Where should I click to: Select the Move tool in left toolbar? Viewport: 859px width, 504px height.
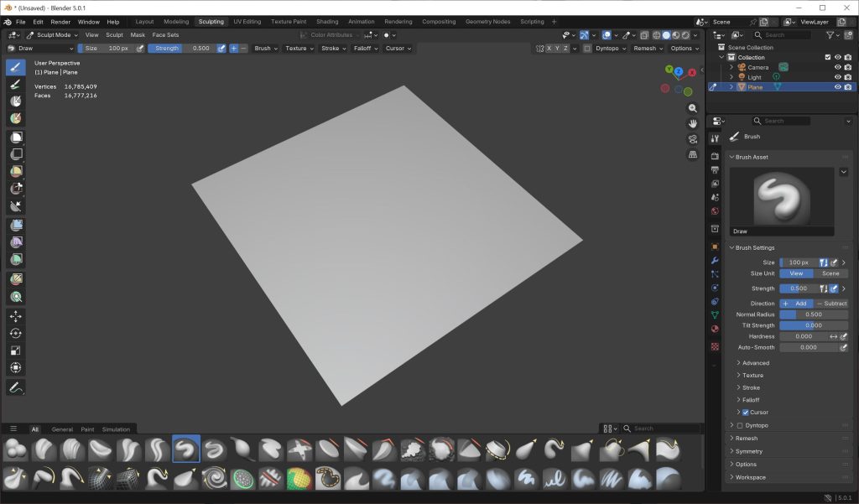point(16,316)
